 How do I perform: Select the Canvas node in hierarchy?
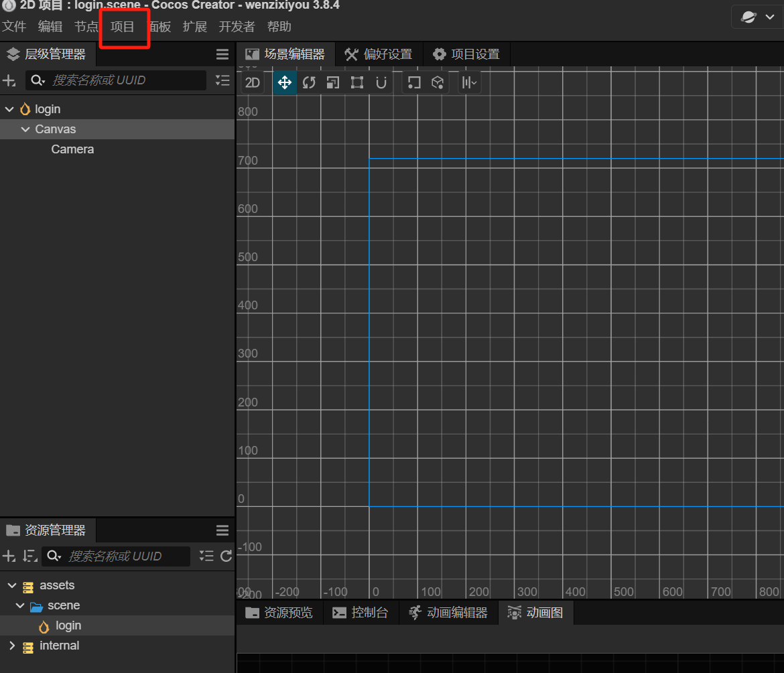point(117,129)
